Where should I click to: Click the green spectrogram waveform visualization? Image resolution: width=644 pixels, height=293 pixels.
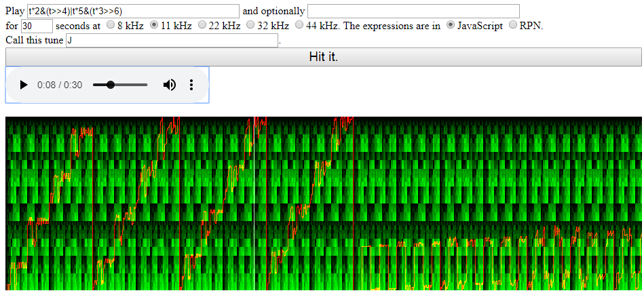324,203
